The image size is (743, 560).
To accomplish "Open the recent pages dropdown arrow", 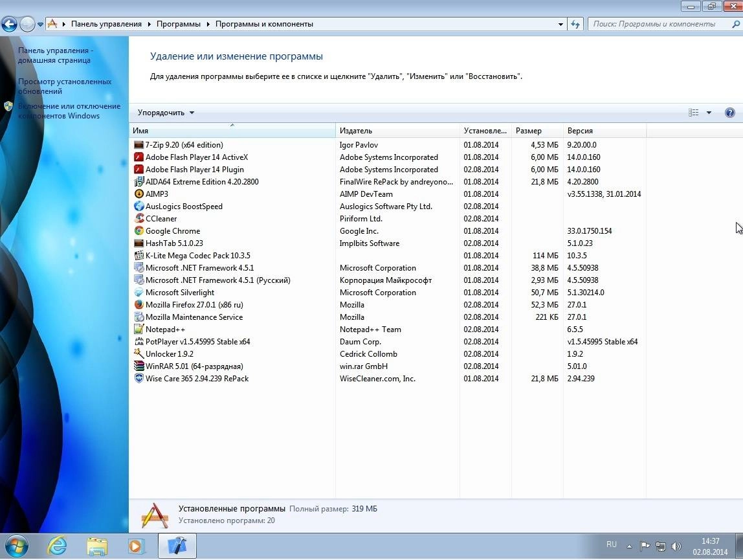I will click(x=40, y=24).
